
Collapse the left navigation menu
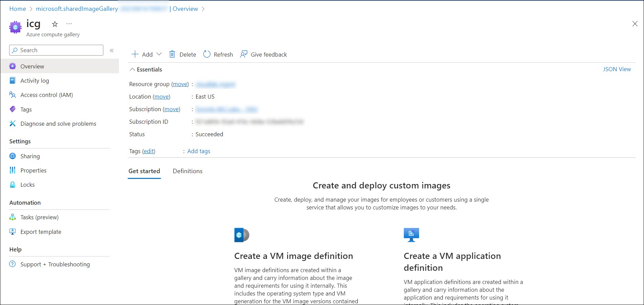pyautogui.click(x=111, y=50)
